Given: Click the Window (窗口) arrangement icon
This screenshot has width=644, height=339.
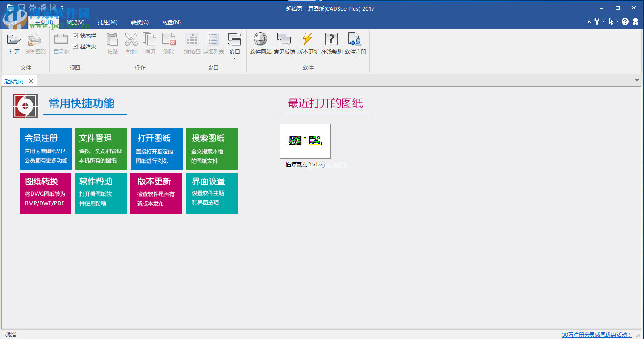Looking at the screenshot, I should 234,39.
